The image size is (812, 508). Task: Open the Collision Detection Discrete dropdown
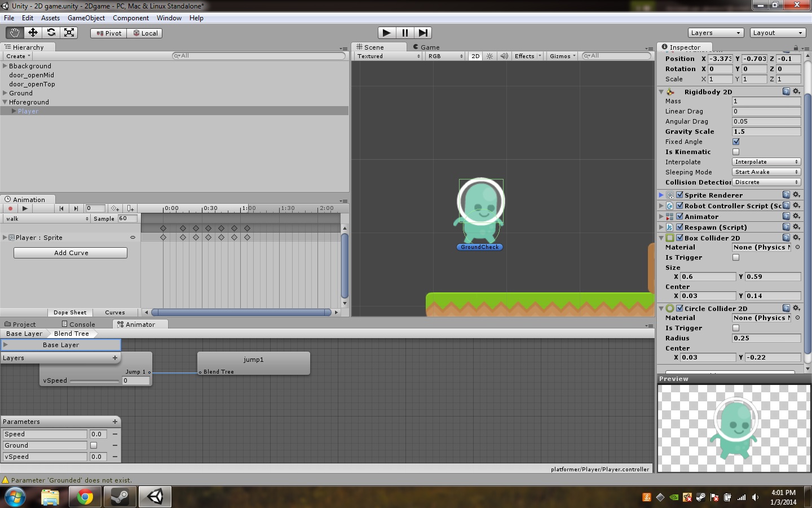coord(766,182)
